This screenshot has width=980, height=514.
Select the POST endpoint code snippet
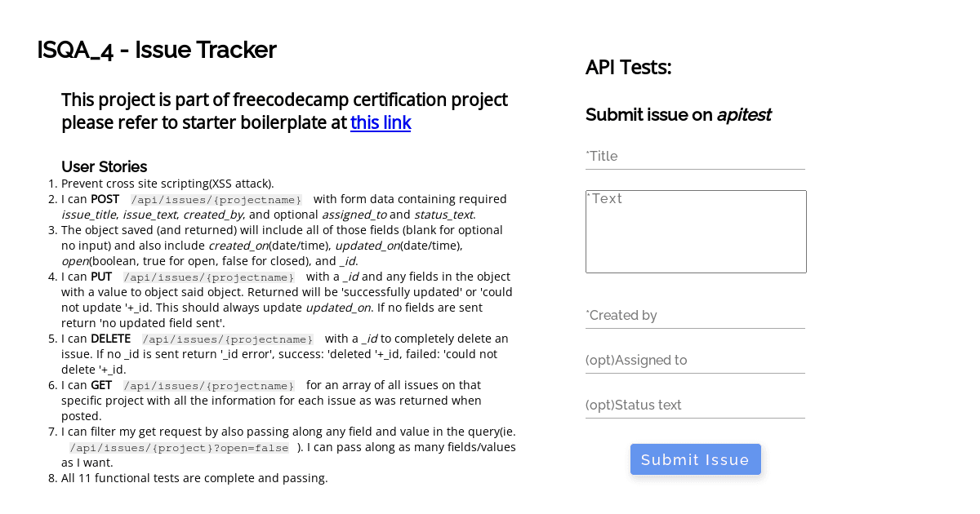click(216, 199)
